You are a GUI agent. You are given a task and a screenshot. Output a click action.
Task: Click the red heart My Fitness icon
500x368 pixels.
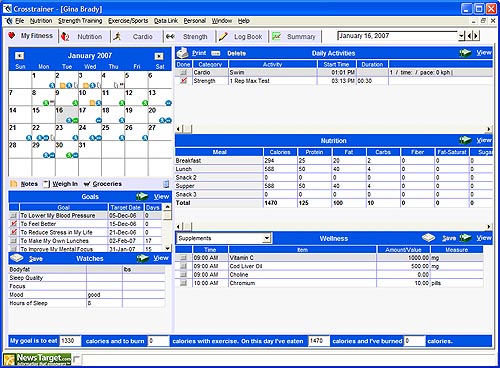coord(12,35)
